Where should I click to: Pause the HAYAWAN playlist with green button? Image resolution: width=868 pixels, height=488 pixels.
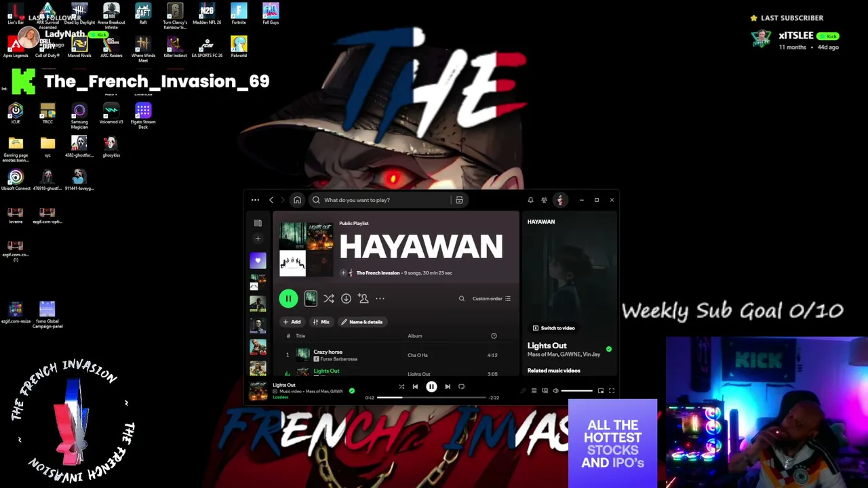point(288,298)
